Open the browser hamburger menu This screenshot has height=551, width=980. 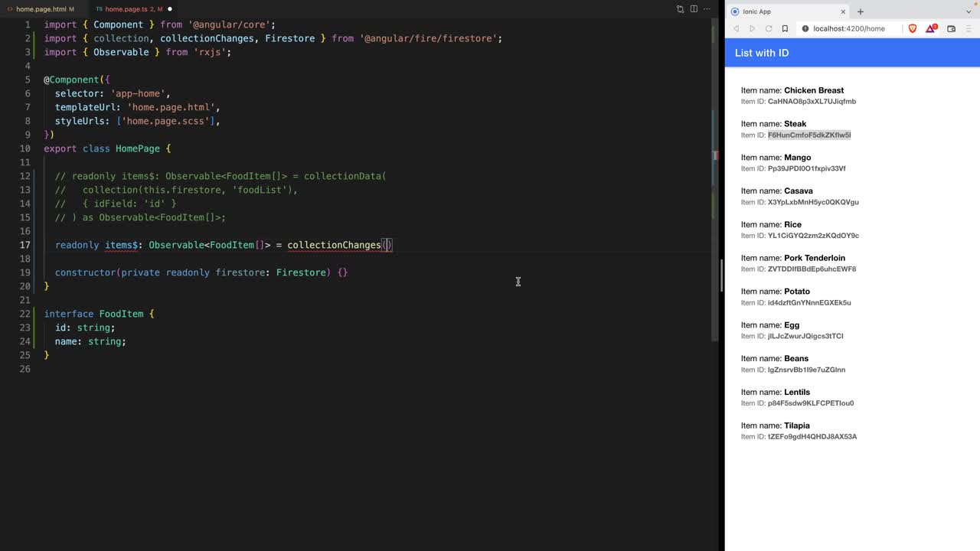(x=969, y=28)
